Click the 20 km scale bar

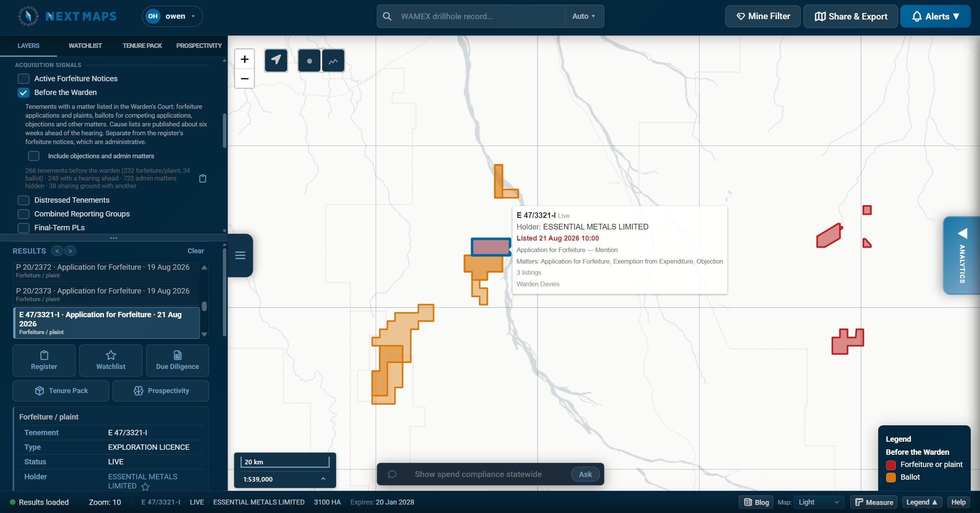(x=285, y=462)
